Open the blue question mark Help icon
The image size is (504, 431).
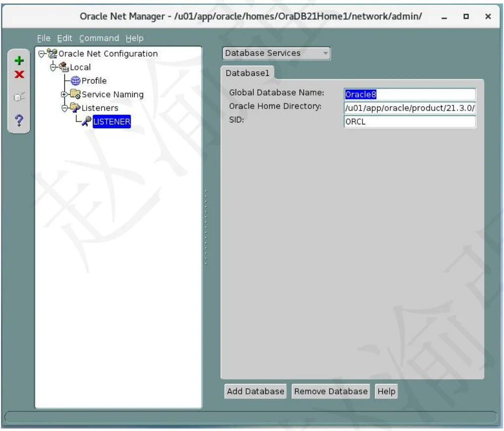[19, 120]
